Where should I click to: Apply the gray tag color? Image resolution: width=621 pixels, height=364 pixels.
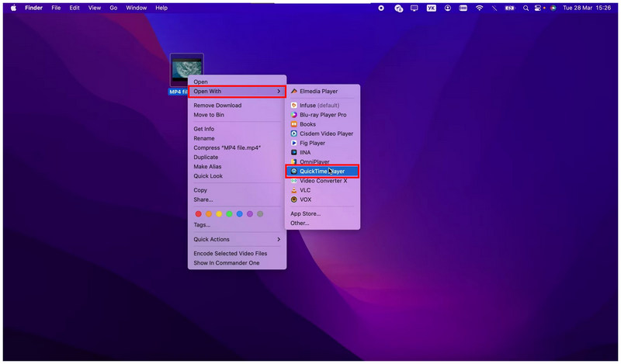pos(260,214)
